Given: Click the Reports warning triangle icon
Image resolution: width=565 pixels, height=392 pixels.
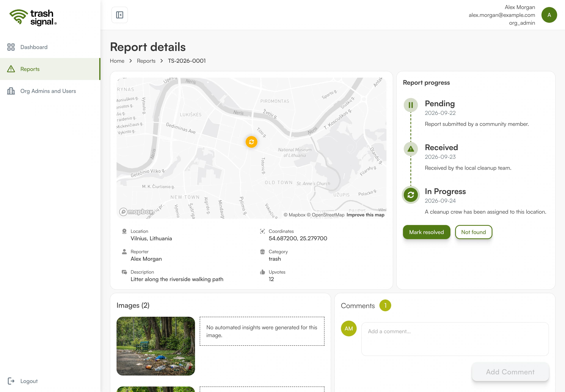Looking at the screenshot, I should 11,69.
